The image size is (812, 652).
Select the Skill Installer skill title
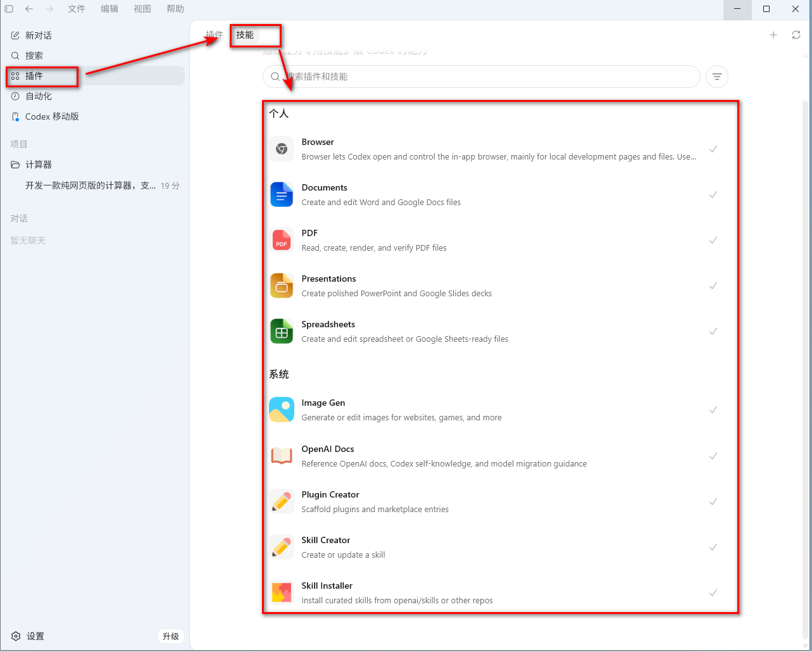(327, 586)
